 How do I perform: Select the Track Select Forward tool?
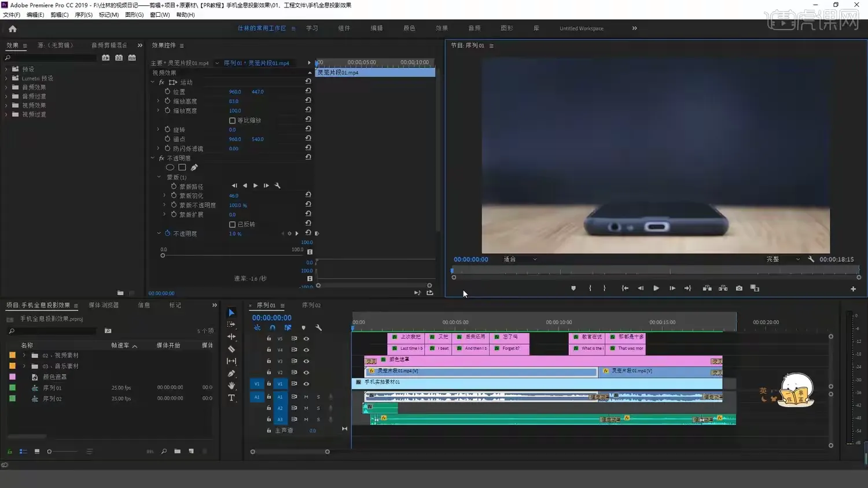point(231,324)
